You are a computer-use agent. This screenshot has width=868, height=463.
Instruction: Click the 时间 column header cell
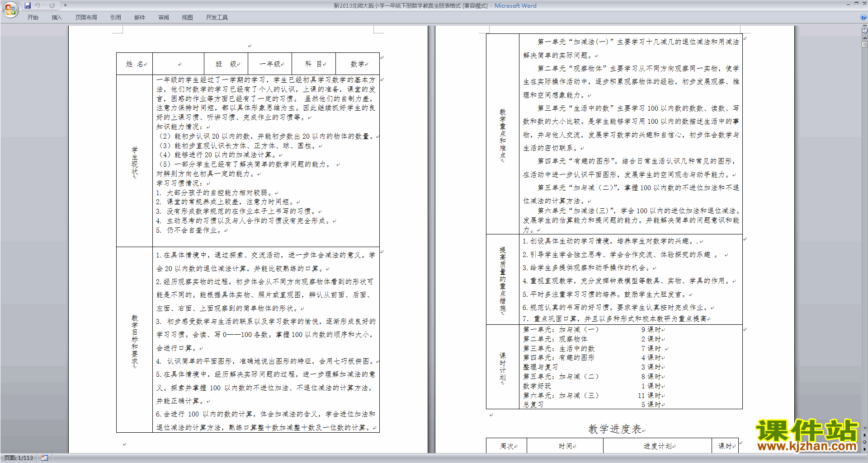pos(565,446)
